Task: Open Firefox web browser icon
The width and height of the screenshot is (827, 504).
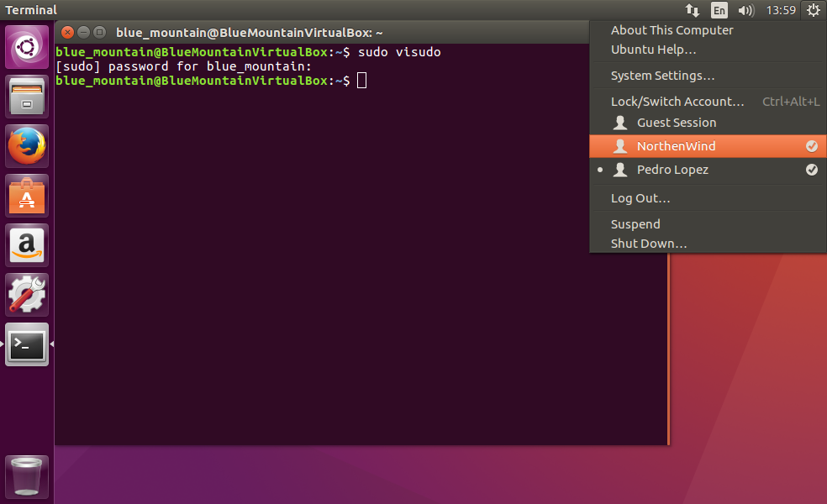Action: point(27,146)
